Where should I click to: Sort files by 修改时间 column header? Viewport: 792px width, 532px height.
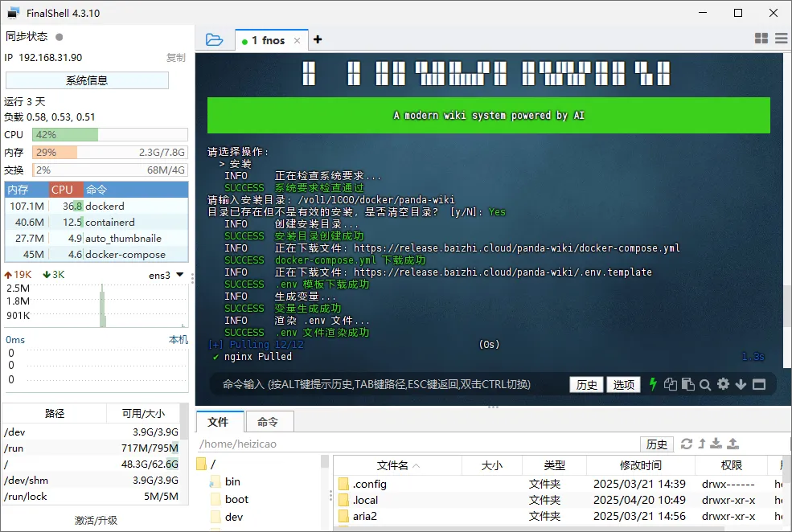pyautogui.click(x=641, y=465)
